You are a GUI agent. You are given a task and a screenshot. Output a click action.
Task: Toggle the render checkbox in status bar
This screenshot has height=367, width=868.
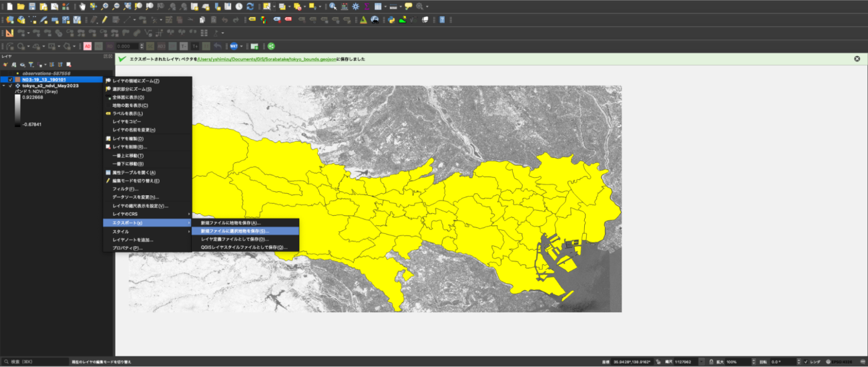click(x=807, y=362)
